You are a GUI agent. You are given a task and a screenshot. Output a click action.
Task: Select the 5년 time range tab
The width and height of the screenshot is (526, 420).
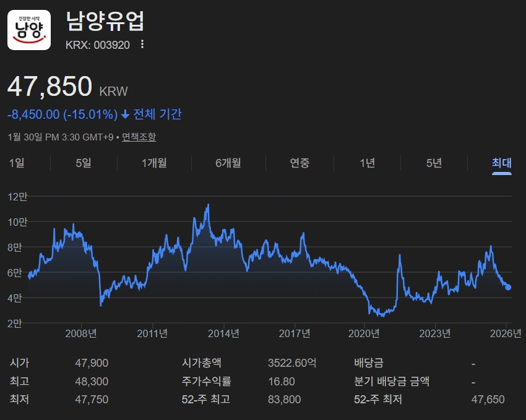click(434, 163)
